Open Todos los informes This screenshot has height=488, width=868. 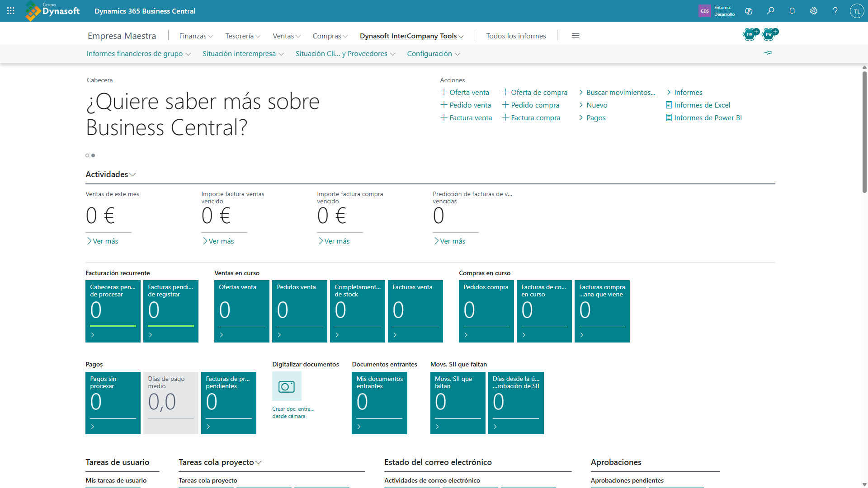pyautogui.click(x=516, y=36)
